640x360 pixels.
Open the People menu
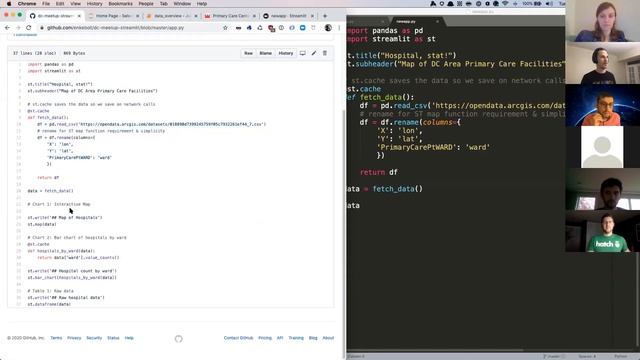[x=146, y=4]
